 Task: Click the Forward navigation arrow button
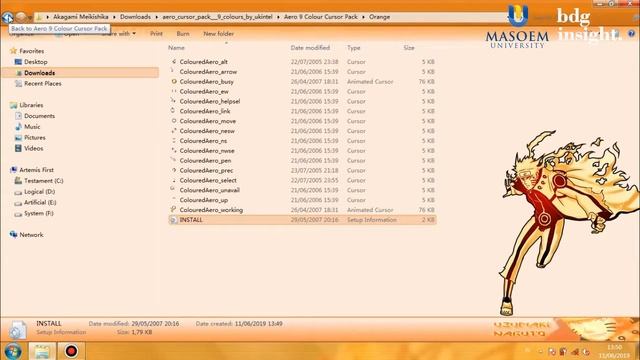[21, 17]
